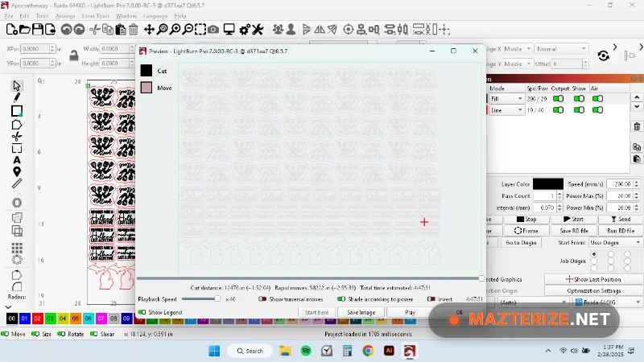Open the Align X Middle dropdown

[x=517, y=49]
